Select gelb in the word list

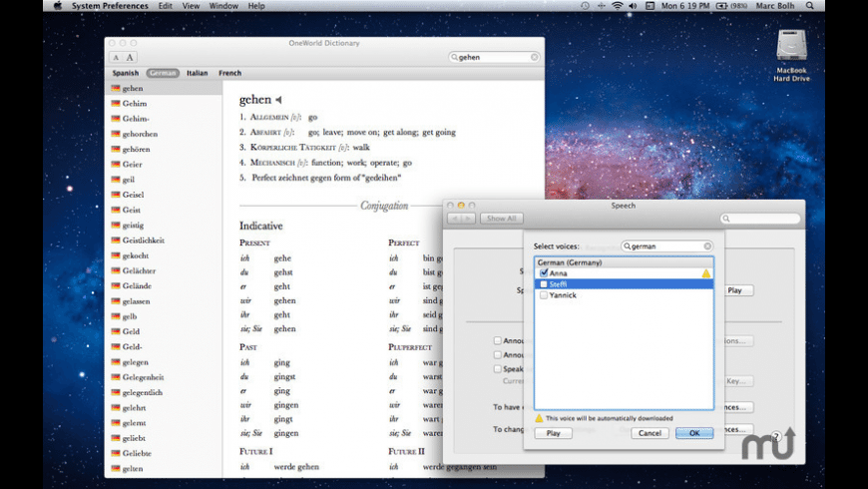164,316
